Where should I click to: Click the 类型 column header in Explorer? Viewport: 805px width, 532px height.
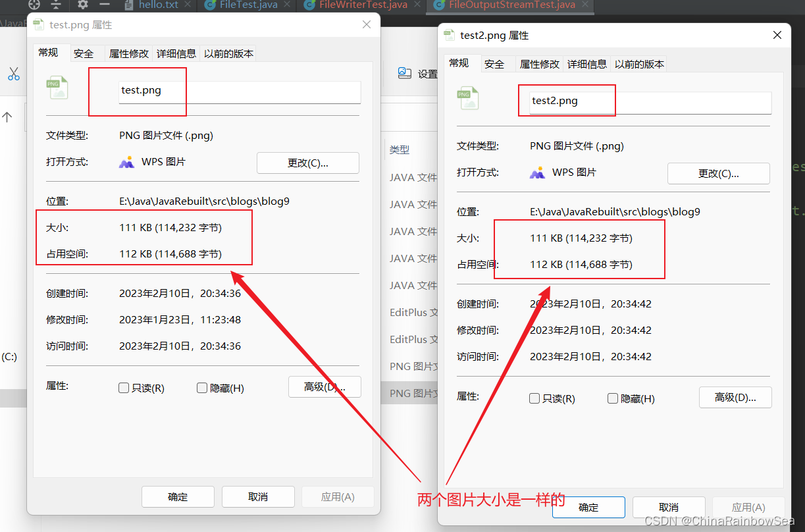(x=400, y=150)
